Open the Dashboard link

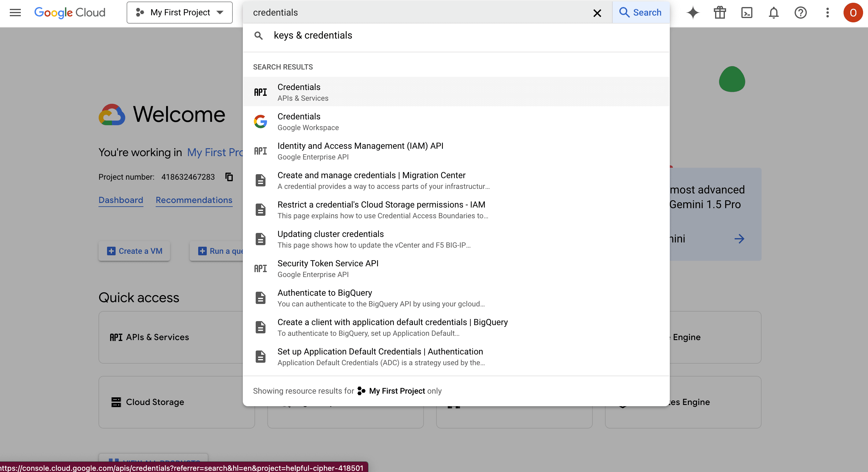(x=121, y=200)
